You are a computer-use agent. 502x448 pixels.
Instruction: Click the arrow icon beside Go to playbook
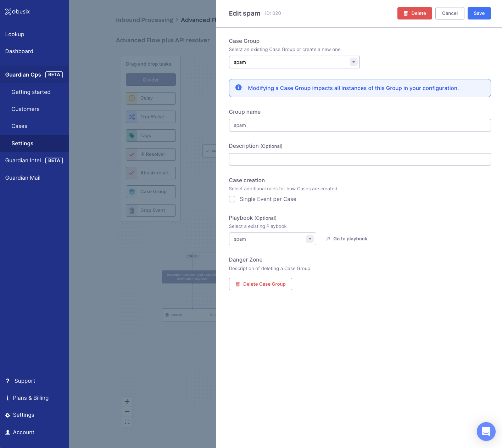coord(328,239)
